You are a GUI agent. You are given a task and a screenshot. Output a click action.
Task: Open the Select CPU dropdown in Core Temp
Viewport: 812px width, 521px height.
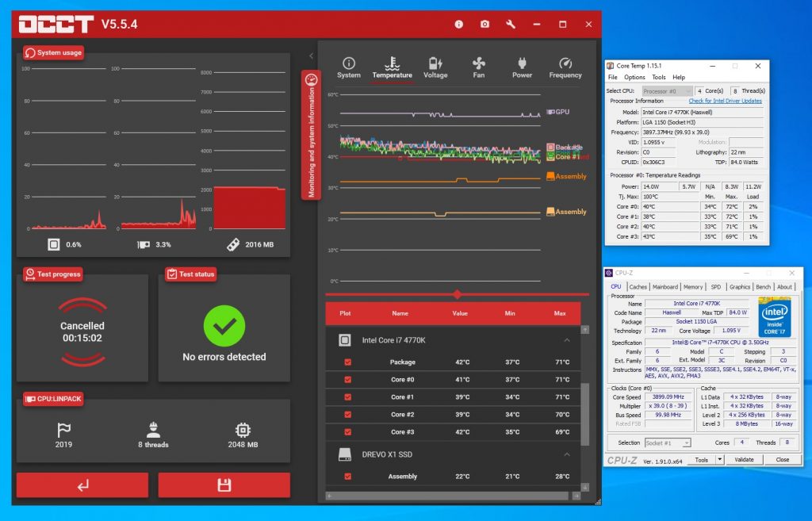tap(667, 91)
